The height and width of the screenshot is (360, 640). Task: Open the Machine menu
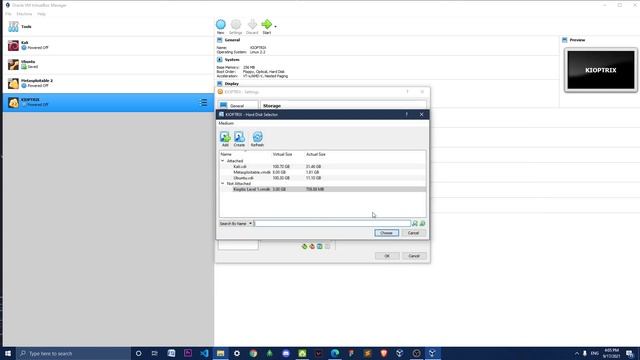pyautogui.click(x=24, y=14)
